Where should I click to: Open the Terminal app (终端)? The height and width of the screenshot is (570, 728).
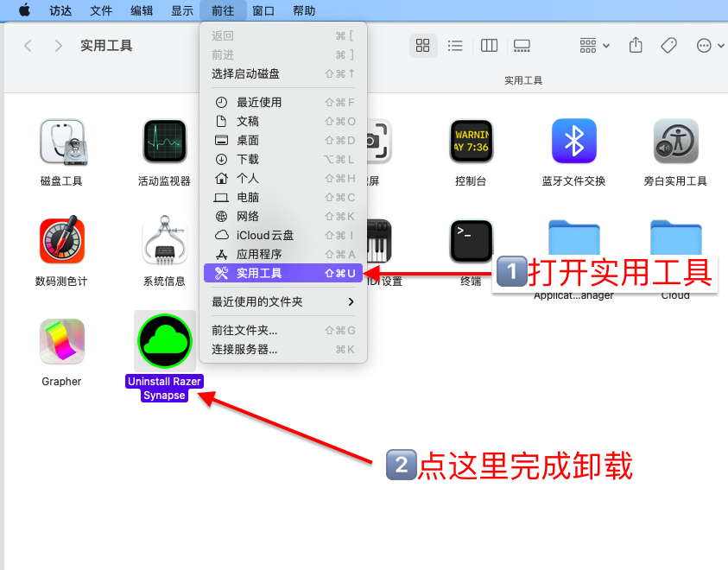click(x=472, y=241)
